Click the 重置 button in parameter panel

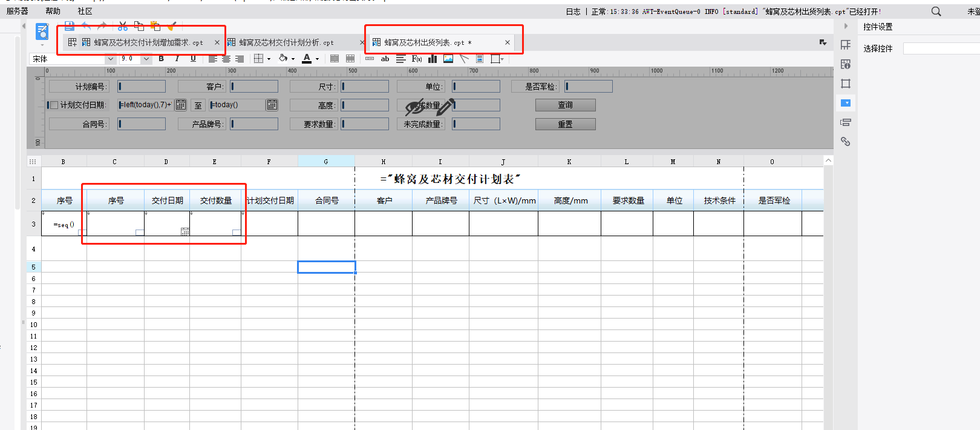pyautogui.click(x=565, y=124)
